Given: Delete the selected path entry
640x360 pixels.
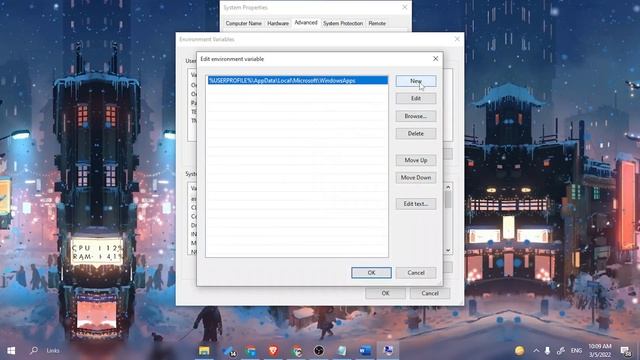Looking at the screenshot, I should pos(416,133).
